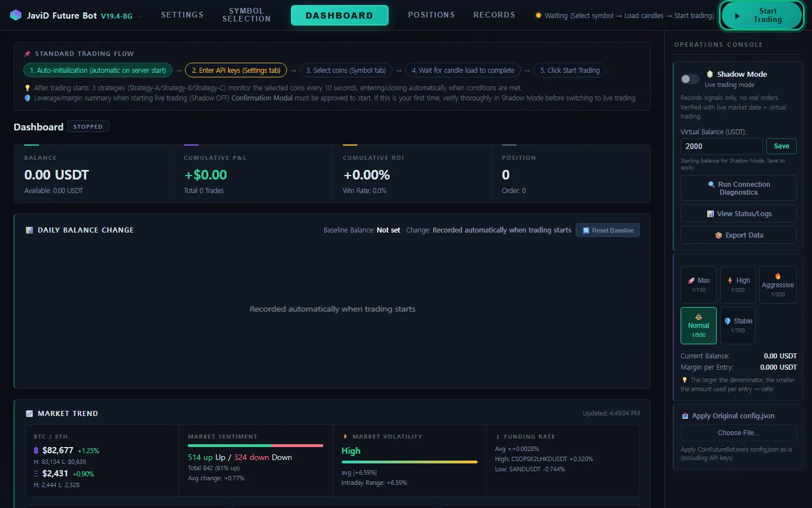Click the Virtual Balance input field
Viewport: 812px width, 508px height.
pos(722,146)
